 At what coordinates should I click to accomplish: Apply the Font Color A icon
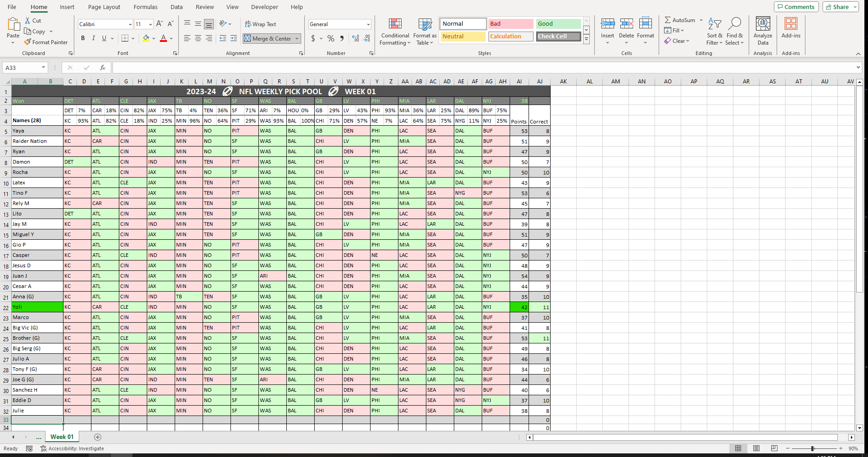coord(163,38)
